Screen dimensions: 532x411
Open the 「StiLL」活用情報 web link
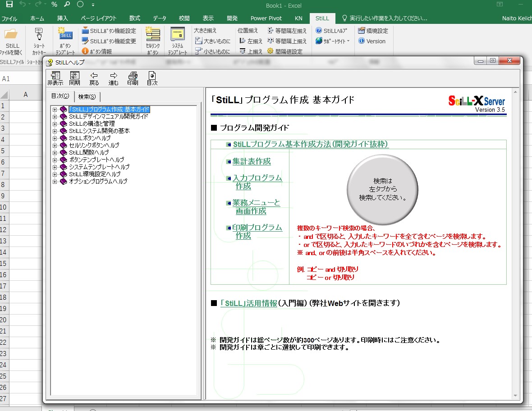pos(249,303)
